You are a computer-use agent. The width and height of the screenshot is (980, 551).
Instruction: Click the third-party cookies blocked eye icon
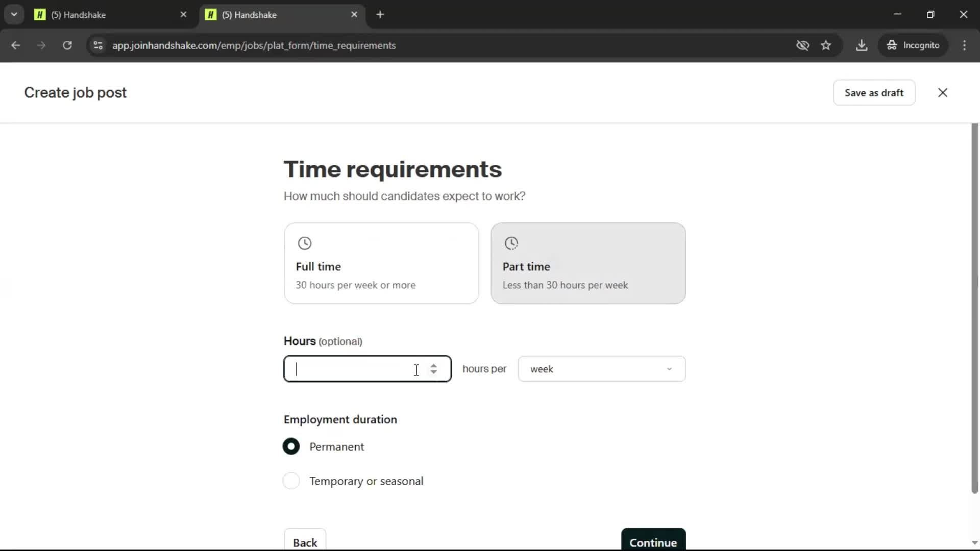pyautogui.click(x=802, y=45)
